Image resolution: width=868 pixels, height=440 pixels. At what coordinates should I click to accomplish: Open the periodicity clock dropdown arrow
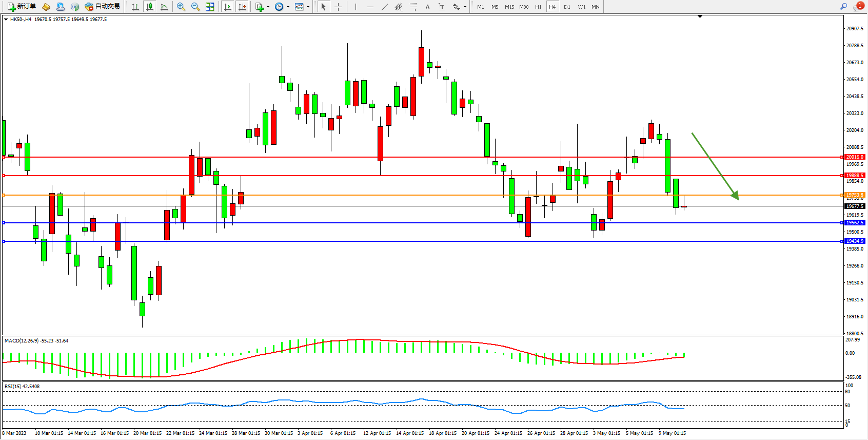[288, 7]
